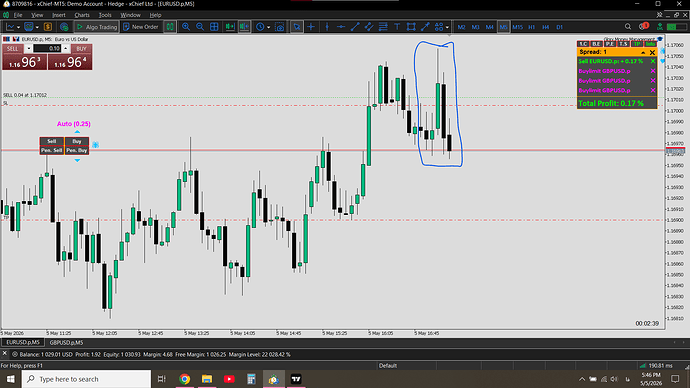Toggle Algo Trading on or off
The height and width of the screenshot is (388, 690).
97,27
